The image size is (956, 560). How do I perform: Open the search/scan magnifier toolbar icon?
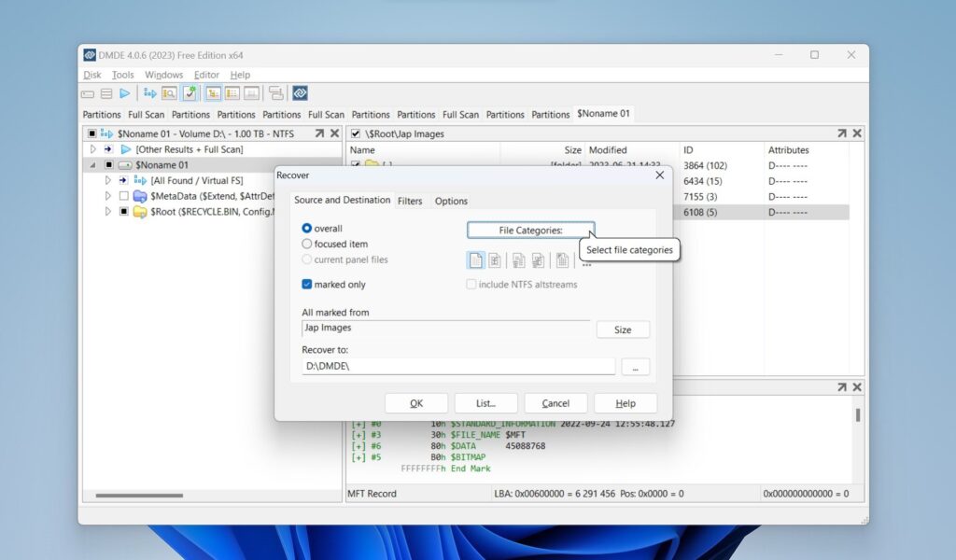169,92
